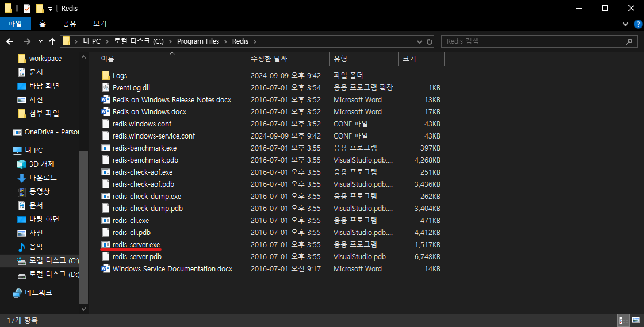Open the Logs folder icon
Image resolution: width=644 pixels, height=327 pixels.
point(106,75)
